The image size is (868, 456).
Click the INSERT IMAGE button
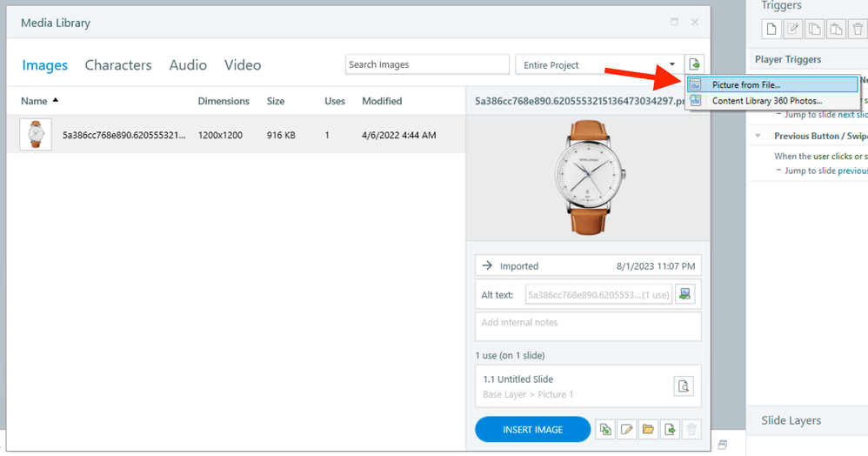532,429
